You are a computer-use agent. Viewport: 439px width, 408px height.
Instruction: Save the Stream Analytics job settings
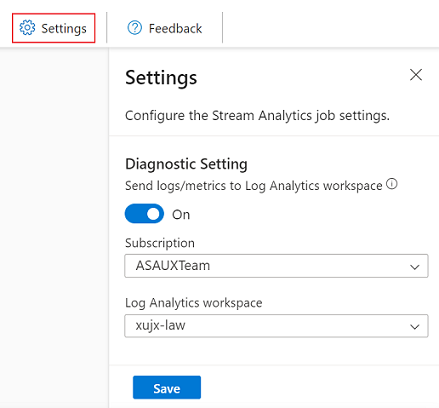pos(167,387)
